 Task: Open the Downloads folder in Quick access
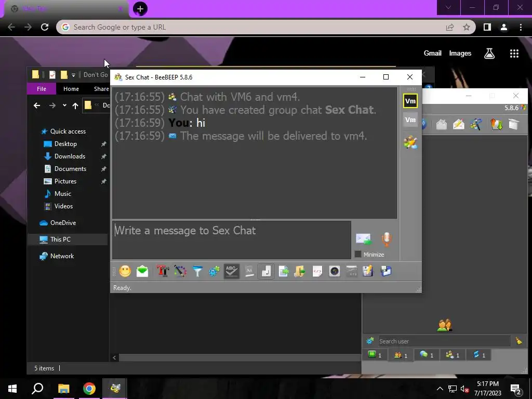70,156
